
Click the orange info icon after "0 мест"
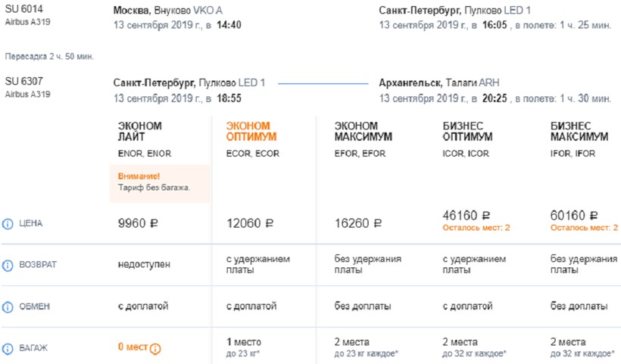[156, 349]
